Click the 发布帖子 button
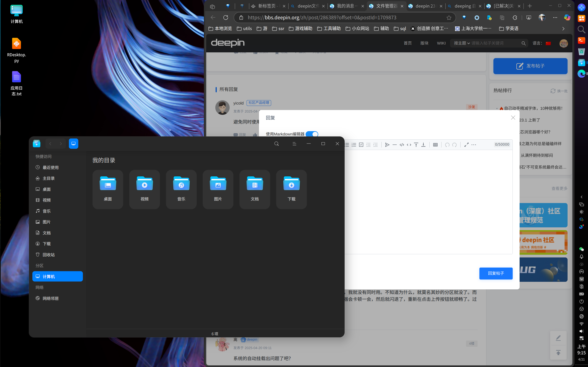This screenshot has width=588, height=367. tap(530, 66)
